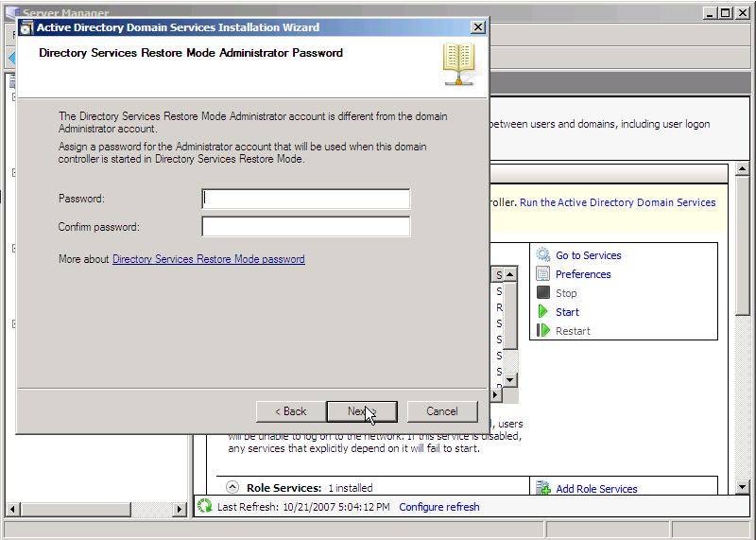
Task: Click the Preferences icon
Action: pyautogui.click(x=542, y=274)
